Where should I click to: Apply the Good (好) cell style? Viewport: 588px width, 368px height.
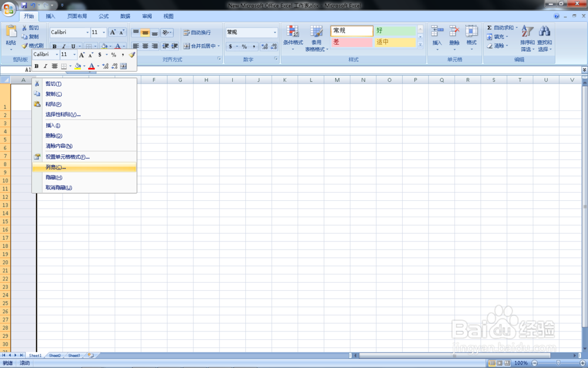395,31
